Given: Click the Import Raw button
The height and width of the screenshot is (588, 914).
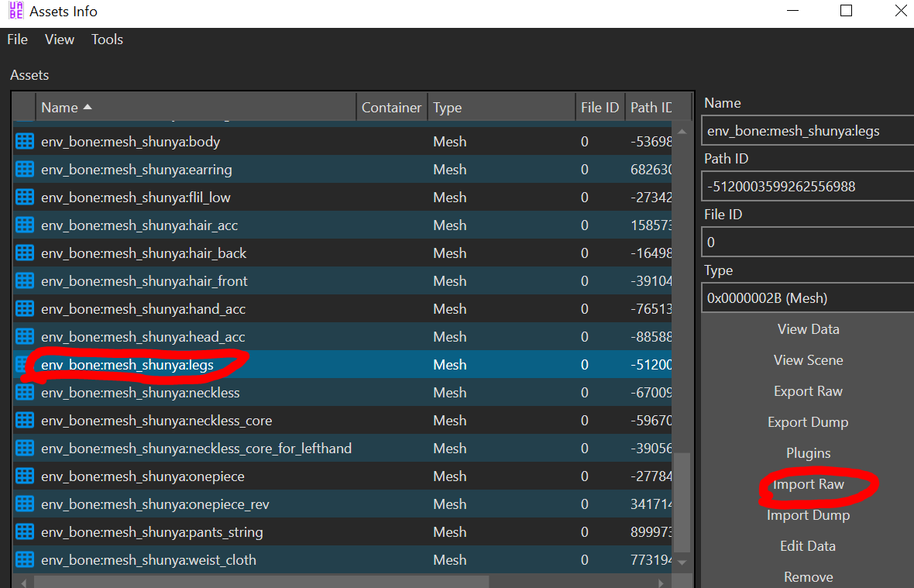Looking at the screenshot, I should click(808, 484).
